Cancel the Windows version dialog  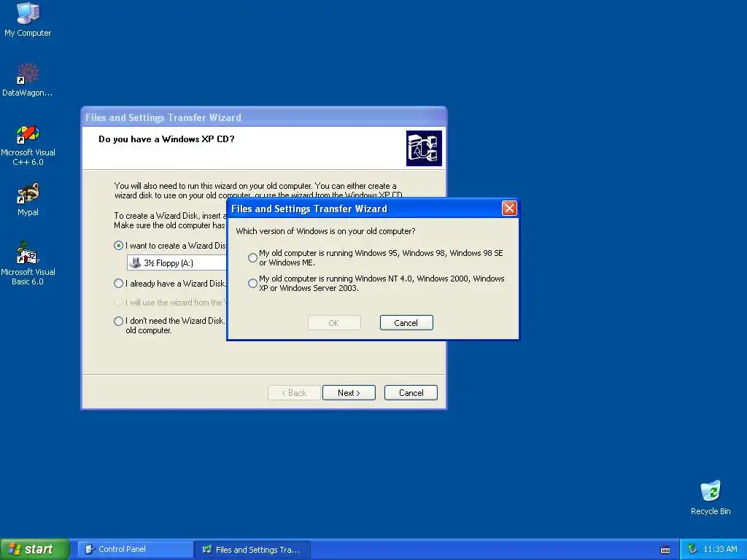coord(406,323)
